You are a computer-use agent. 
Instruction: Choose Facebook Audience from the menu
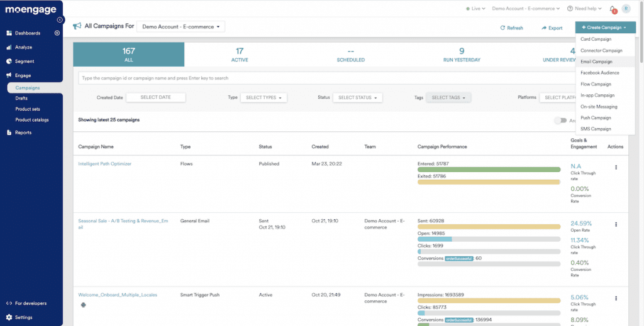(606, 73)
